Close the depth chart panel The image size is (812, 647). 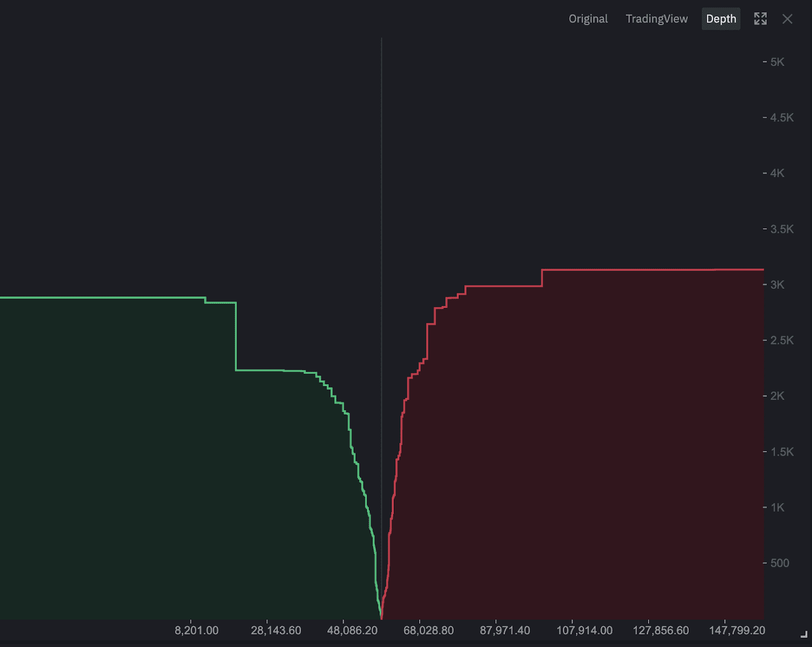point(787,19)
